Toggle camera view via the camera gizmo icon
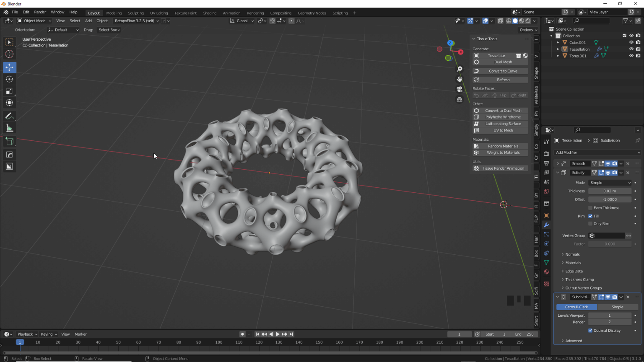The height and width of the screenshot is (362, 644). coord(459,89)
